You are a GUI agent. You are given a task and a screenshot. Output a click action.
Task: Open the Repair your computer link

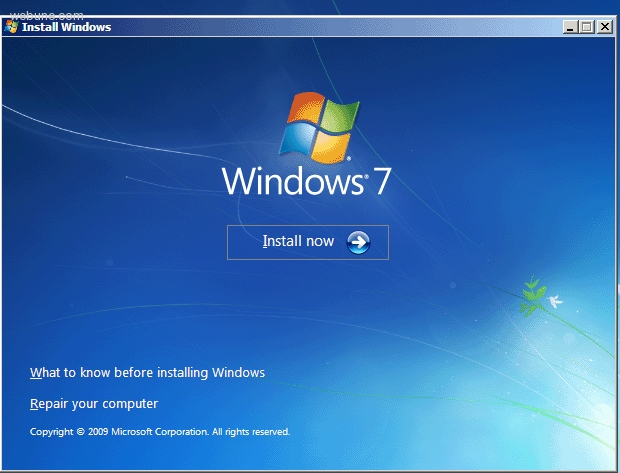tap(94, 404)
